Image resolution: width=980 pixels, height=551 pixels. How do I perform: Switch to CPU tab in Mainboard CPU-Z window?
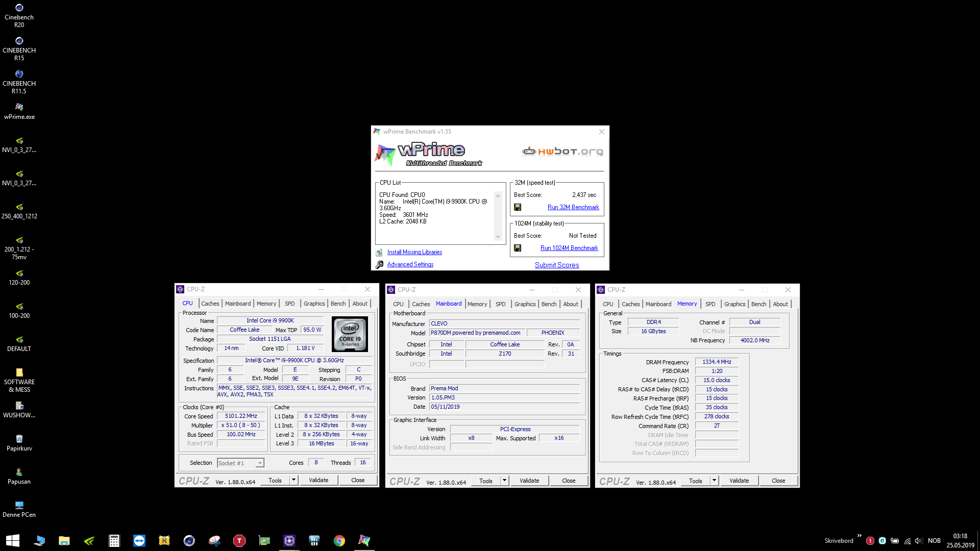(x=398, y=304)
